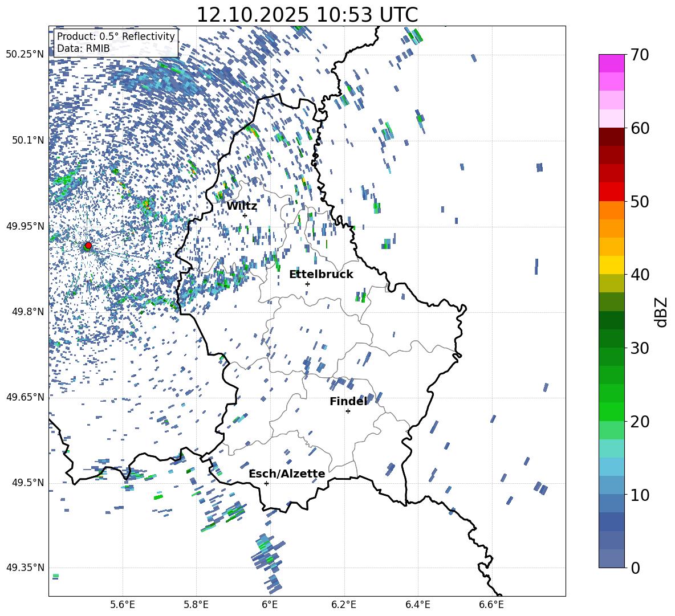This screenshot has width=675, height=616.
Task: Click the Product: 0.5° Reflectivity text
Action: [x=116, y=36]
